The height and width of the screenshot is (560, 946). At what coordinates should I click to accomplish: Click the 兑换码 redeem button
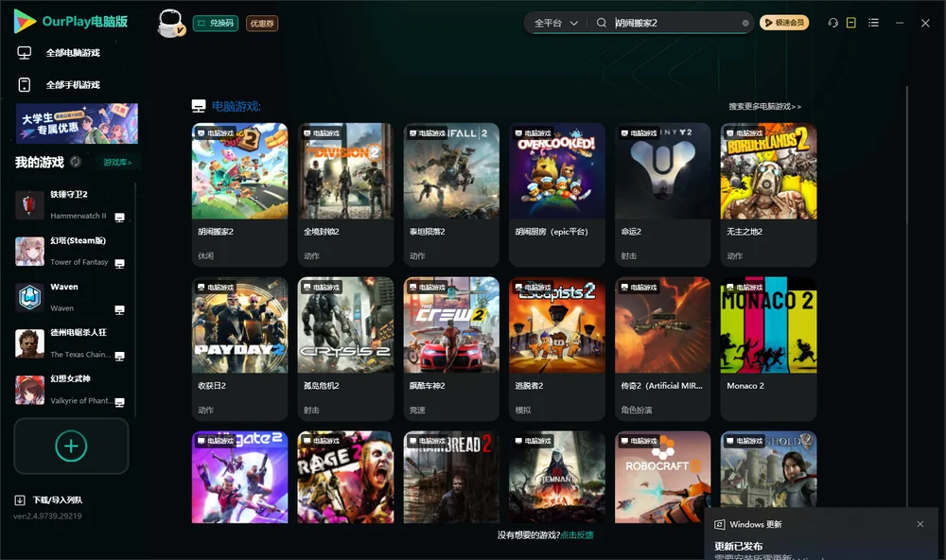pos(216,24)
